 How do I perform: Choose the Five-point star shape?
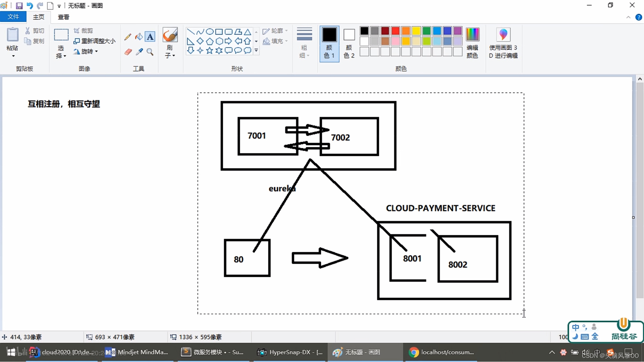[x=210, y=50]
